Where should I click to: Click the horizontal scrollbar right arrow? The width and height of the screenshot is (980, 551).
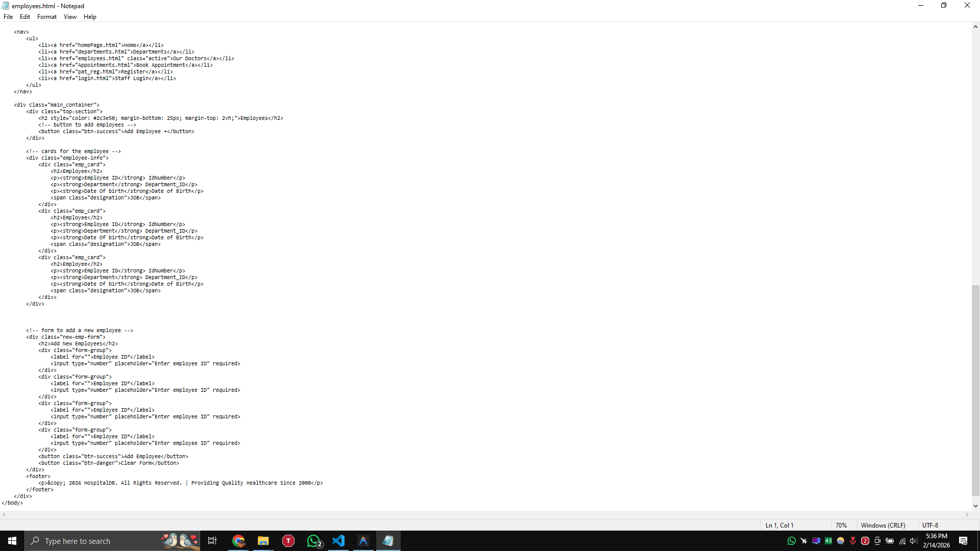coord(967,515)
